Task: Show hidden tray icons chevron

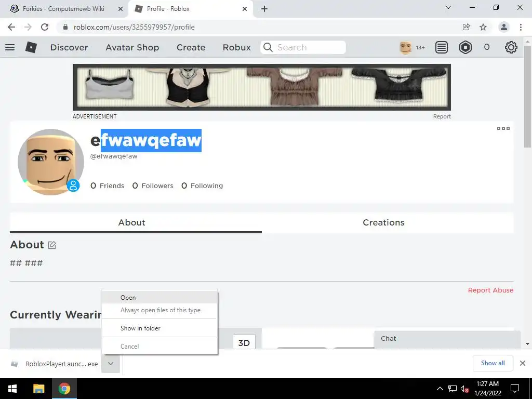Action: (x=440, y=389)
